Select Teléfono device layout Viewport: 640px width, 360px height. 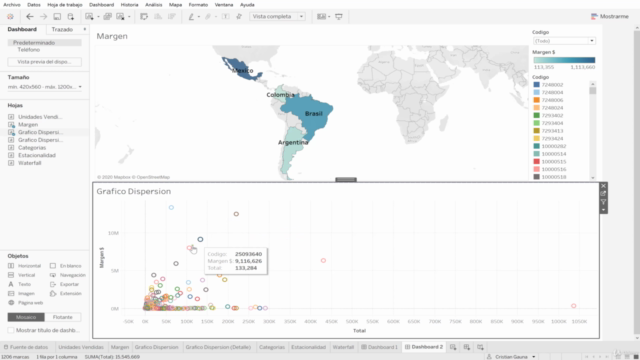click(29, 50)
